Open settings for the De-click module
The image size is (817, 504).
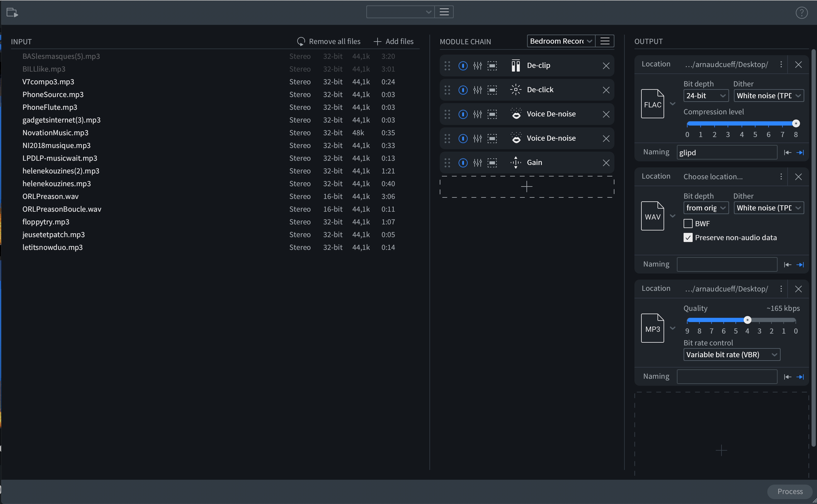478,90
